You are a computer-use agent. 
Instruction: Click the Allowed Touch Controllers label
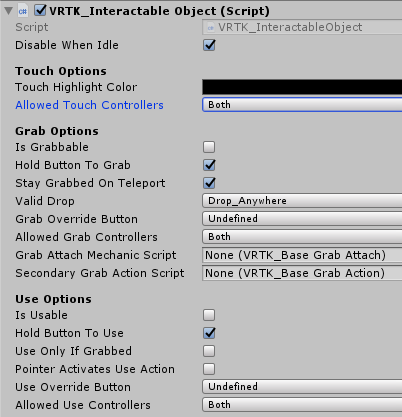[x=89, y=105]
